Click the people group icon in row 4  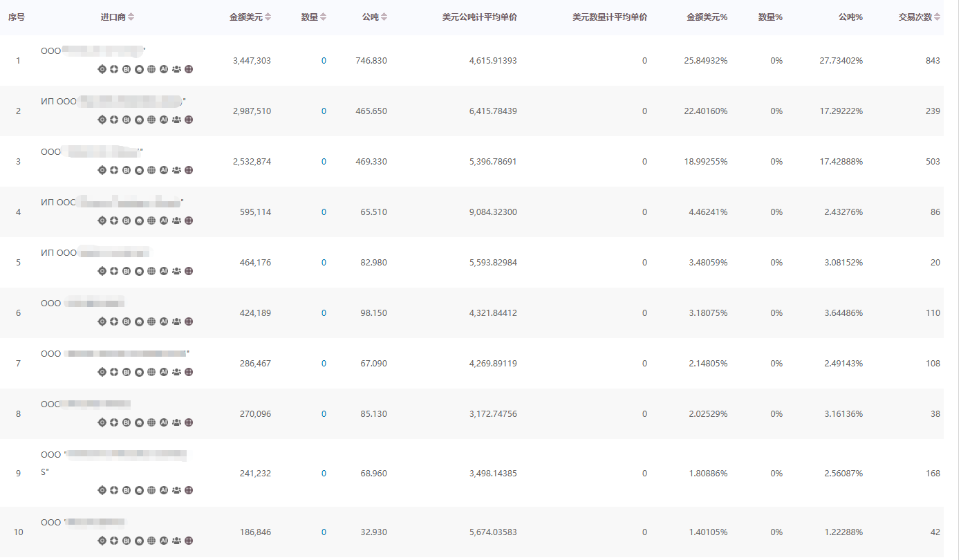[x=176, y=221]
